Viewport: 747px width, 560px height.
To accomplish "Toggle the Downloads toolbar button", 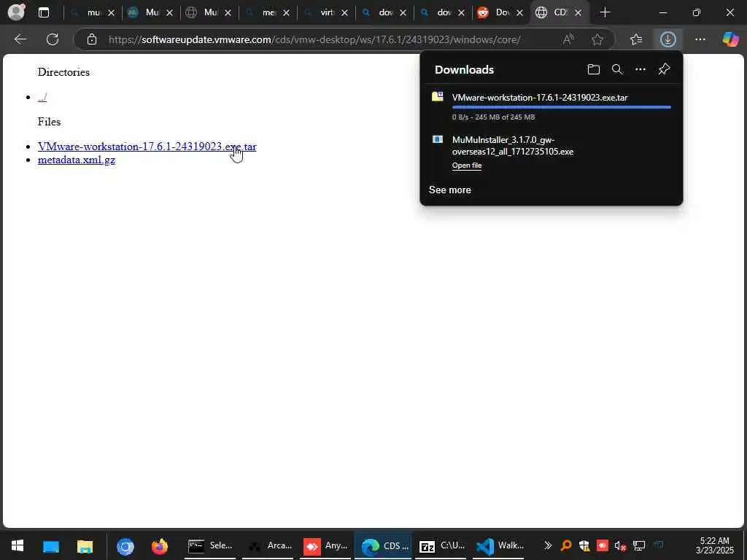I will [668, 39].
